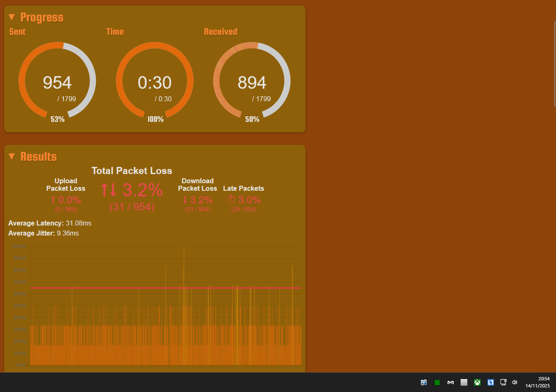
Task: Click the Time progress gauge showing 0:30
Action: point(155,80)
